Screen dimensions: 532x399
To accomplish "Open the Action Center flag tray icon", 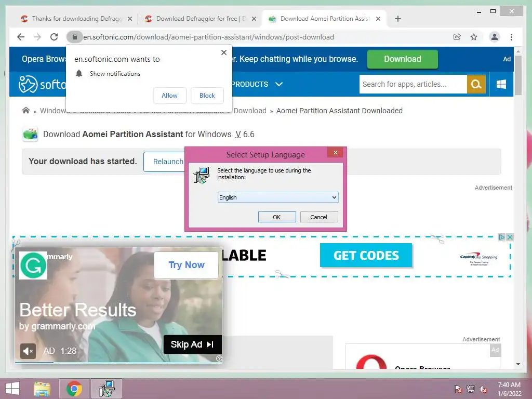I will point(458,389).
